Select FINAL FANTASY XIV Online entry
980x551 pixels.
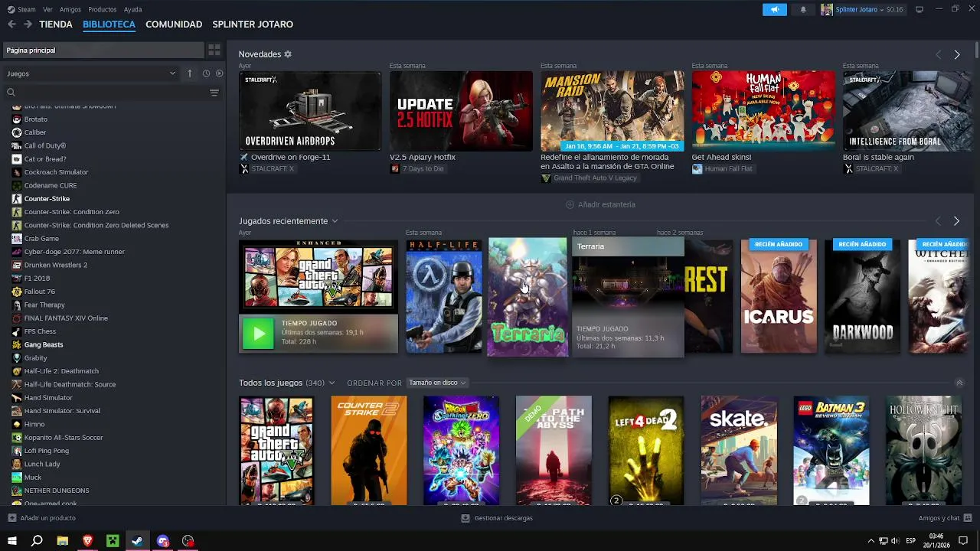66,318
